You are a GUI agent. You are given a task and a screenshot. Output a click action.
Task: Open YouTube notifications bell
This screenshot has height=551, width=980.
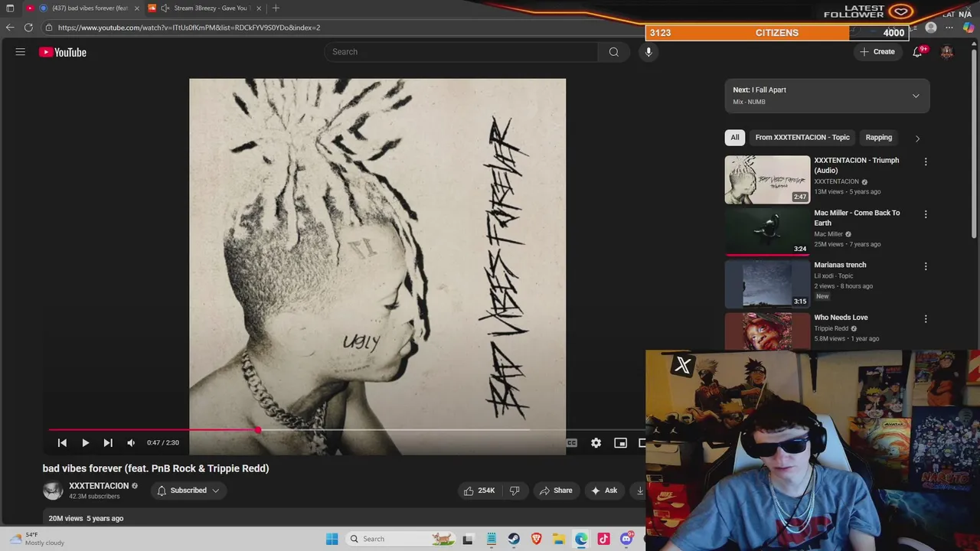click(917, 52)
